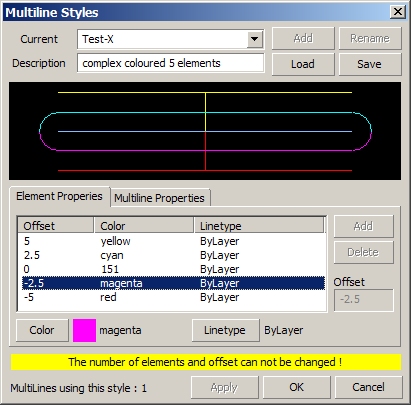This screenshot has height=405, width=411.
Task: Click the Description text field
Action: point(171,63)
